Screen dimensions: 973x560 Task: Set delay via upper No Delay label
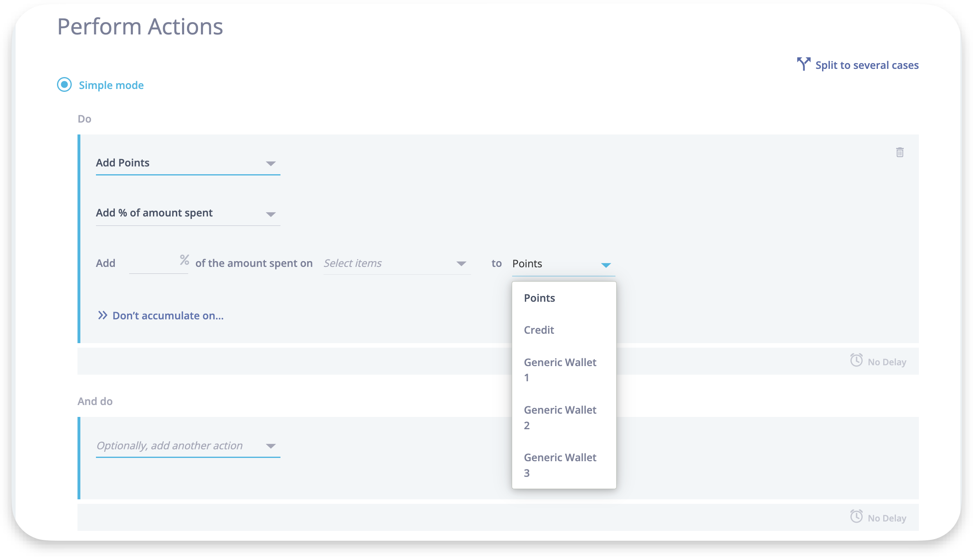point(887,362)
